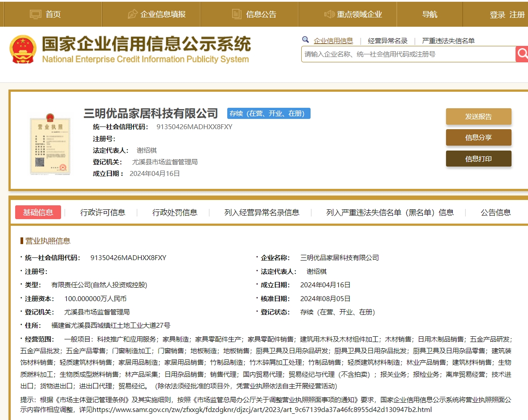This screenshot has height=420, width=528.
Task: Click the 信息分享 button
Action: click(479, 137)
